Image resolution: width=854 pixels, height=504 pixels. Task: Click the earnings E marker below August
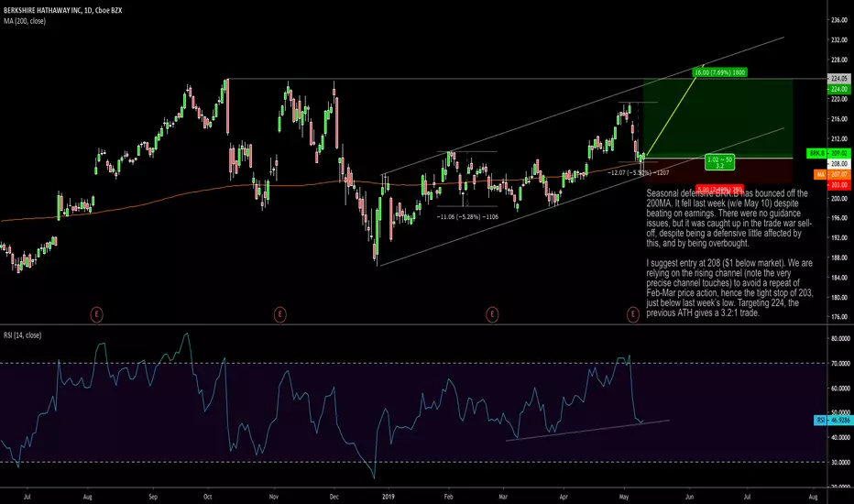point(96,314)
